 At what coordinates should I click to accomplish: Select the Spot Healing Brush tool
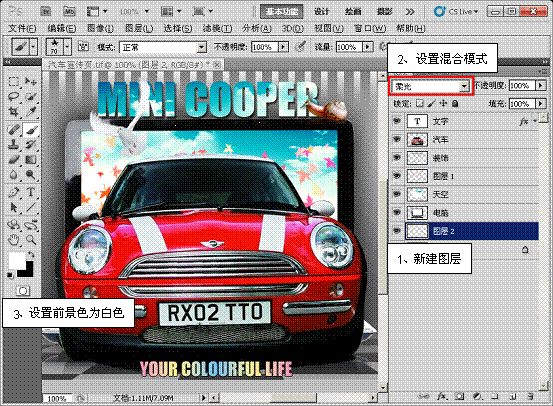13,130
